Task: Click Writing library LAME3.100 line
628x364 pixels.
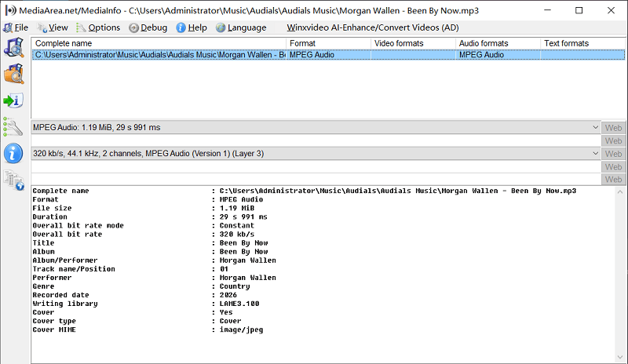Action: tap(146, 304)
